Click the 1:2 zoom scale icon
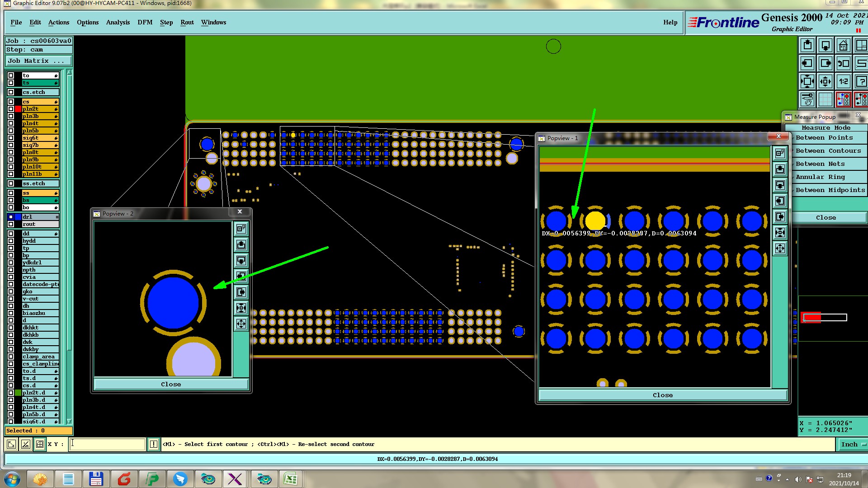Viewport: 868px width, 488px height. pyautogui.click(x=843, y=82)
